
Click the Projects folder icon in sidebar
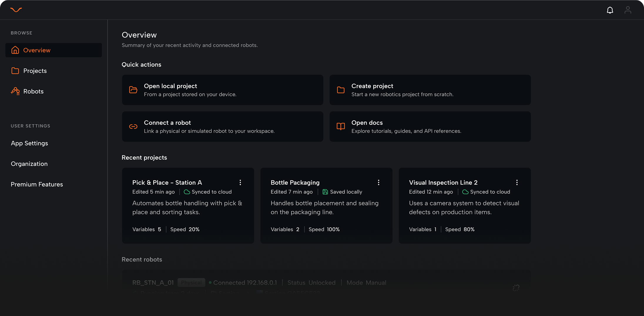tap(15, 71)
